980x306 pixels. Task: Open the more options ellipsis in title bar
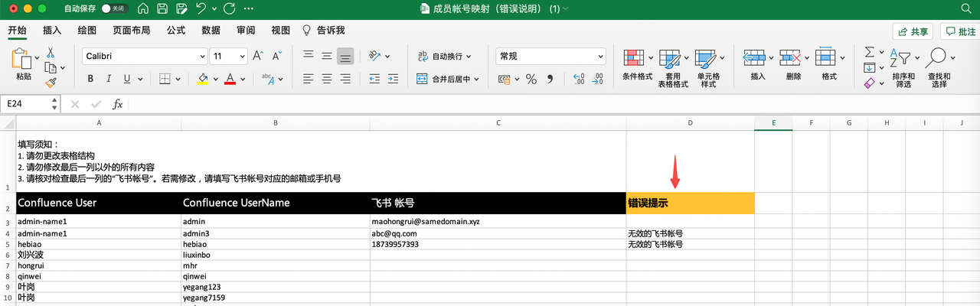[x=249, y=8]
